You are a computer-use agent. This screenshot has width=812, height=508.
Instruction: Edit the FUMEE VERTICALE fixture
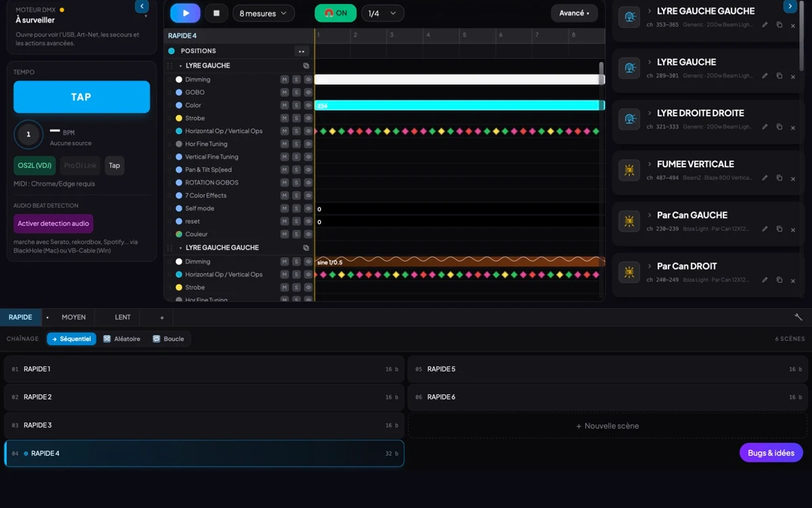click(x=765, y=178)
